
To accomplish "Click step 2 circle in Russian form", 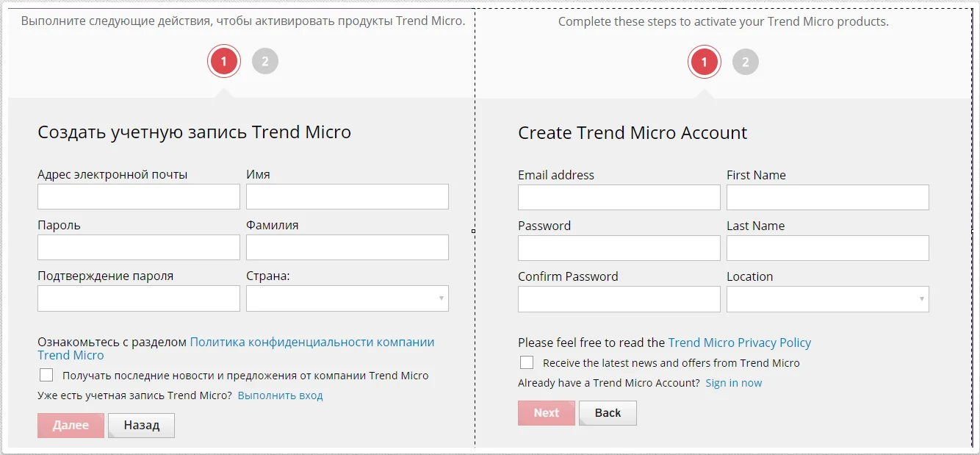I will 265,61.
